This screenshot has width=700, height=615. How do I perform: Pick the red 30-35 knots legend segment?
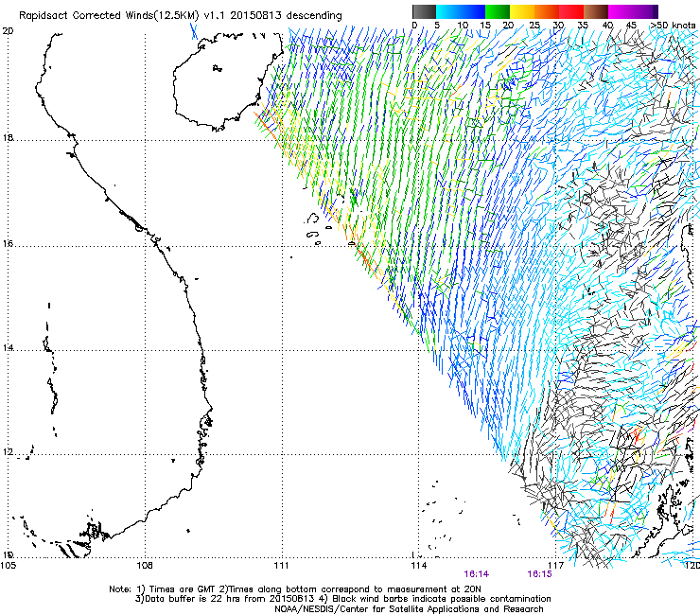(571, 11)
